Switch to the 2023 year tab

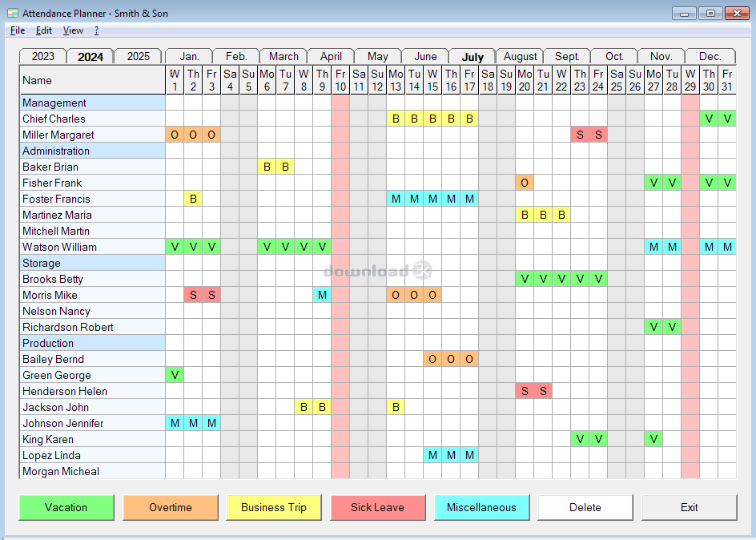tap(42, 56)
